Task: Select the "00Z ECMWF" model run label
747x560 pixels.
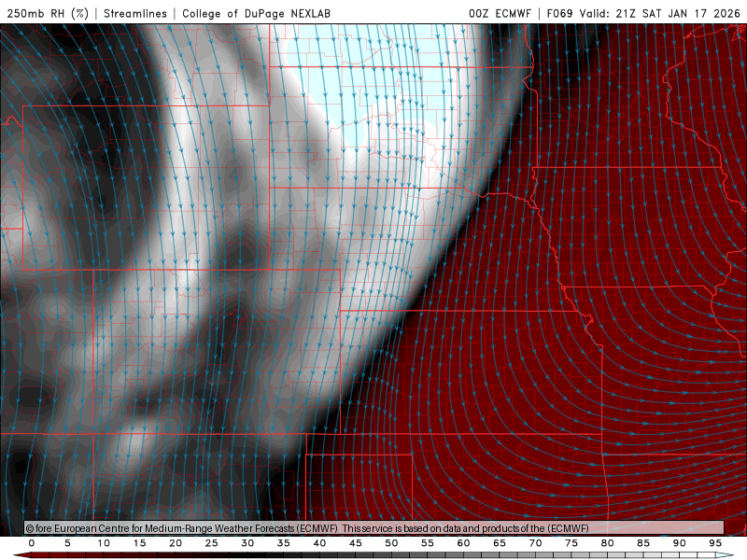Action: 500,13
